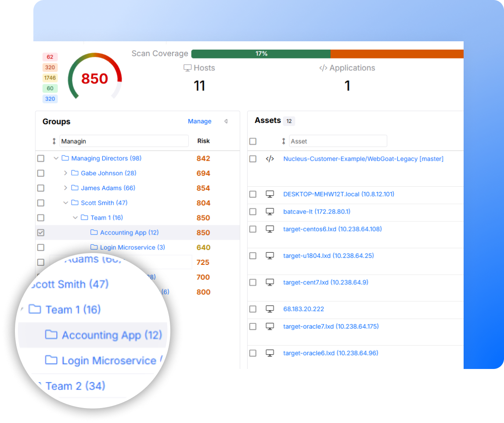Click risk score 842 for Managing Directors

click(203, 158)
